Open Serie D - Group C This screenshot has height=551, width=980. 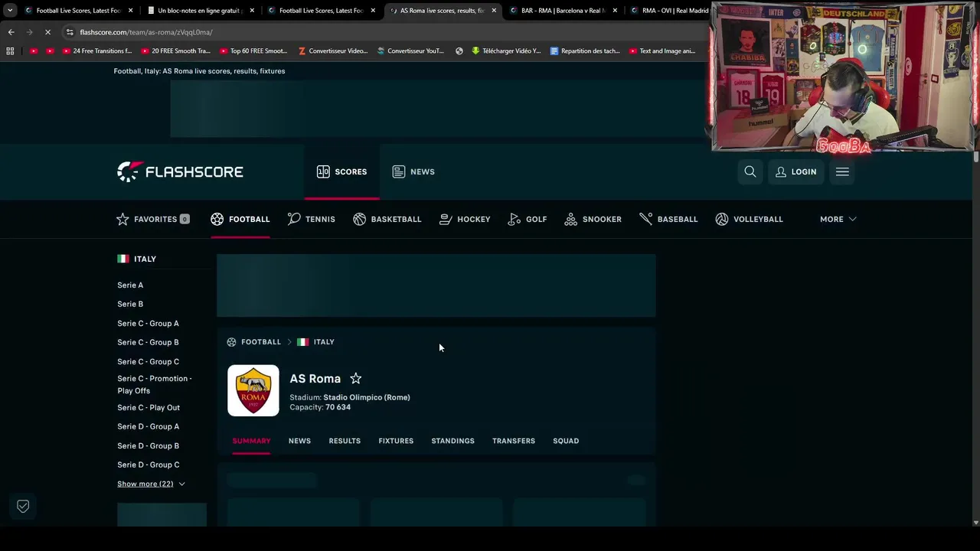coord(148,465)
